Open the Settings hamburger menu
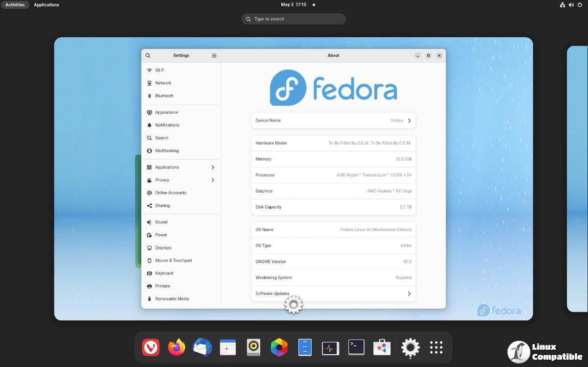The height and width of the screenshot is (367, 588). (214, 55)
